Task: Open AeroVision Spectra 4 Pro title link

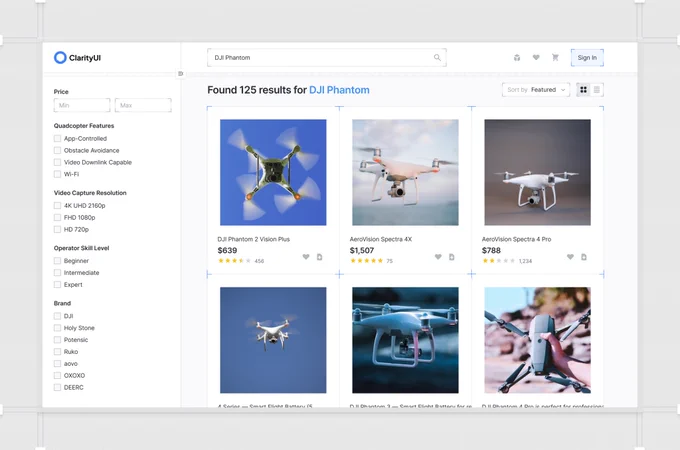Action: tap(517, 239)
